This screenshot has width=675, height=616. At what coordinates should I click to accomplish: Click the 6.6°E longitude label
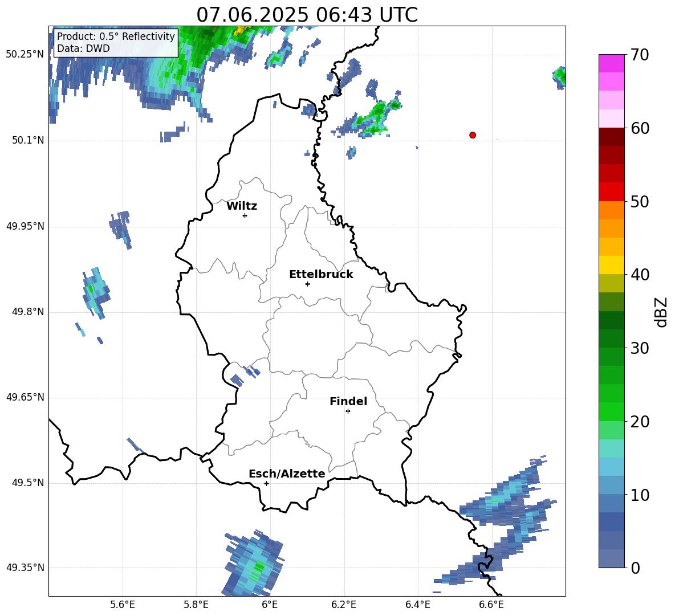[491, 605]
